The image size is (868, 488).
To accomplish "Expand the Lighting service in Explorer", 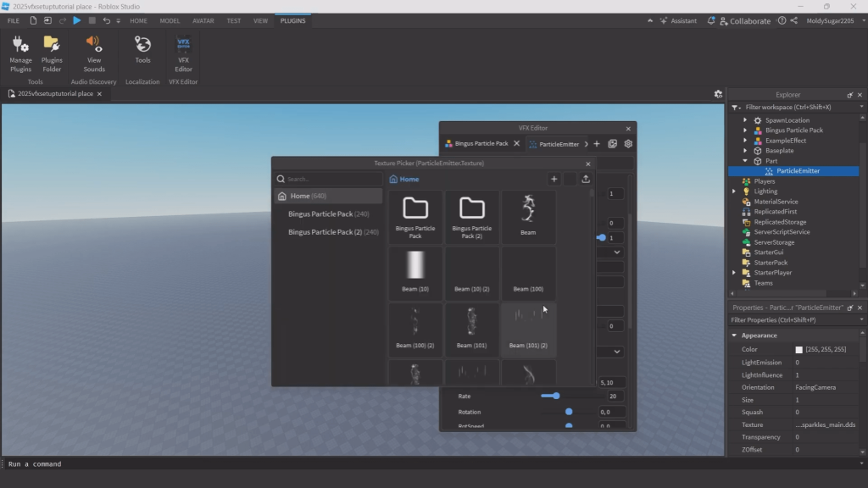I will [x=735, y=191].
